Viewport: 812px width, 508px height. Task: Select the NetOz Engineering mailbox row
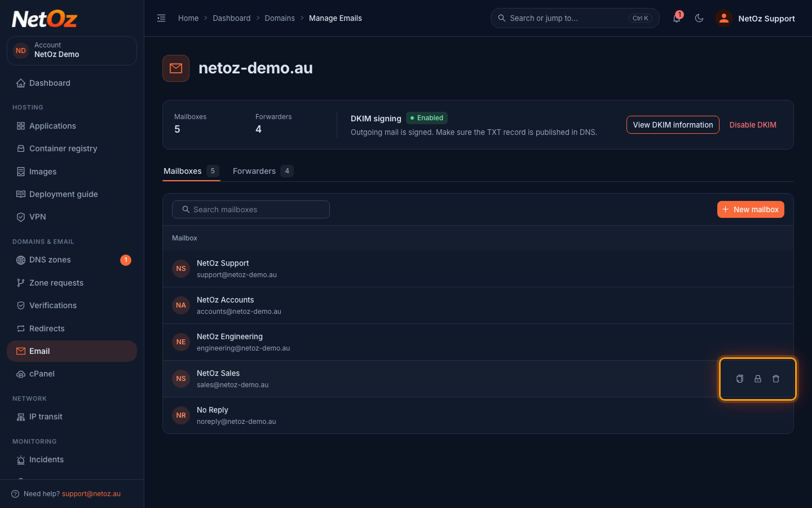478,342
